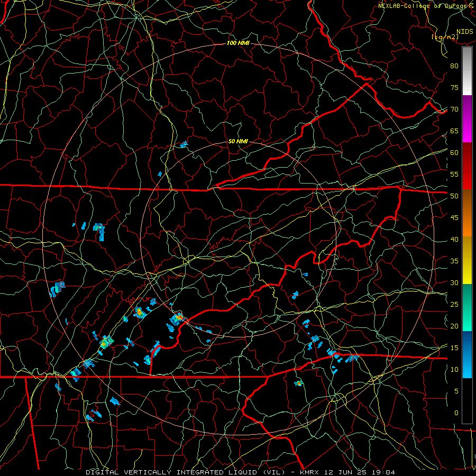Click the "50 NMI" range ring label
The width and height of the screenshot is (476, 476).
[x=238, y=141]
